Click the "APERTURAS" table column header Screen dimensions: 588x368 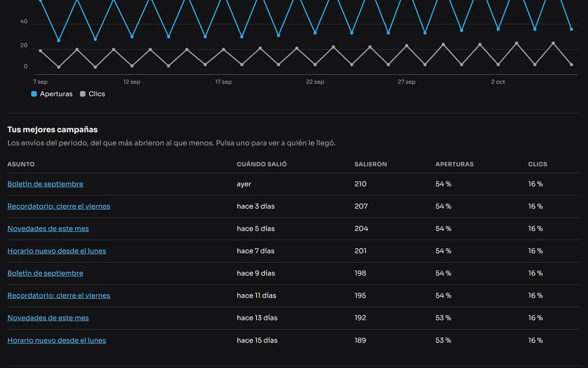[454, 164]
